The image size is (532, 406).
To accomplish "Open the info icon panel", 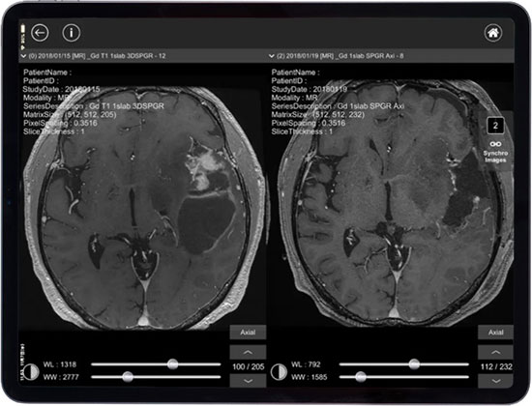I will (72, 33).
